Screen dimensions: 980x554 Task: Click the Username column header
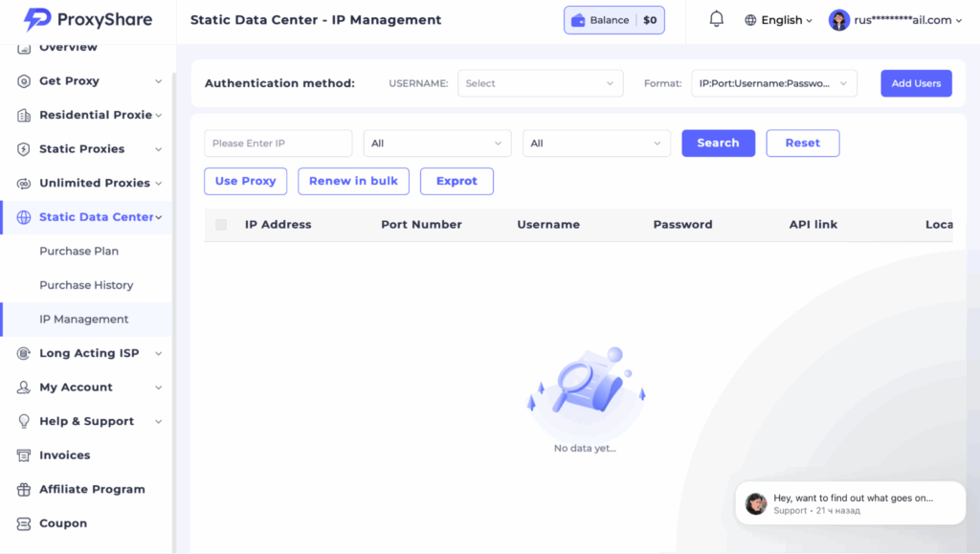coord(548,225)
